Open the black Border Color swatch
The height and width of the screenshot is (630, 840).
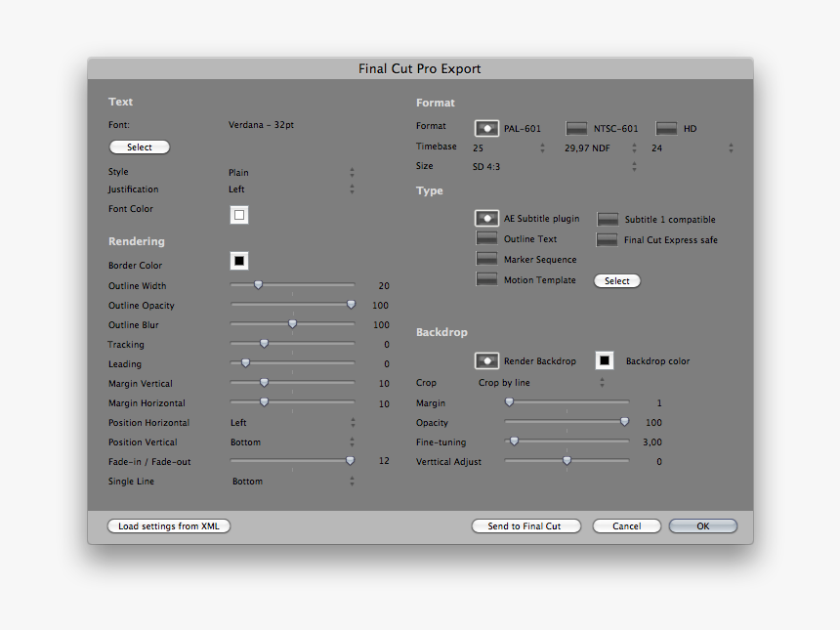tap(239, 261)
